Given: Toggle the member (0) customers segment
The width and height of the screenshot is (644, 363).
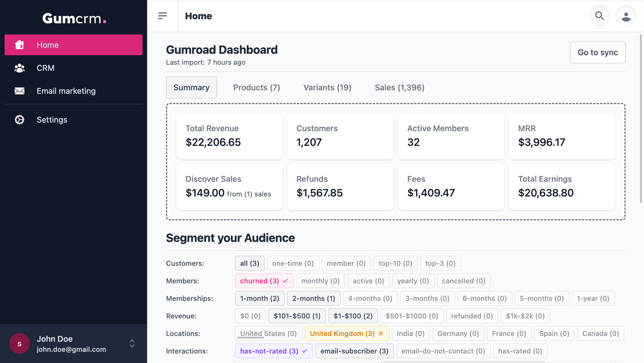Looking at the screenshot, I should coord(346,263).
